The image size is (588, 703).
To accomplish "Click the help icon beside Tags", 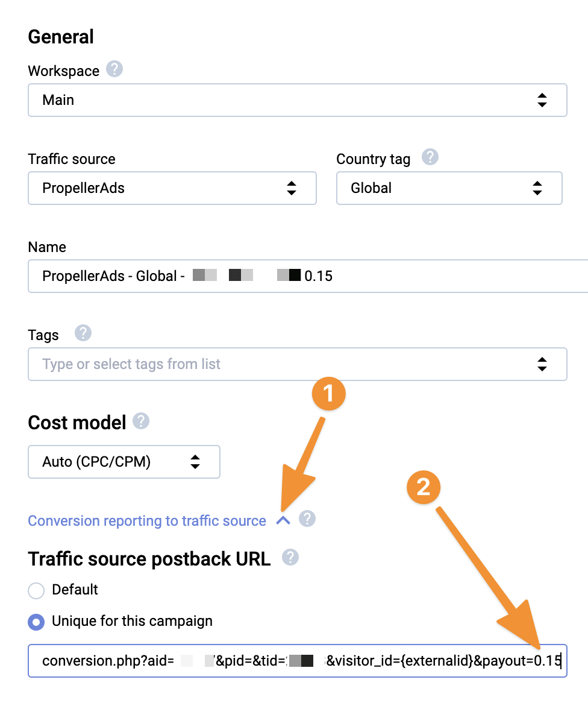I will click(x=83, y=333).
